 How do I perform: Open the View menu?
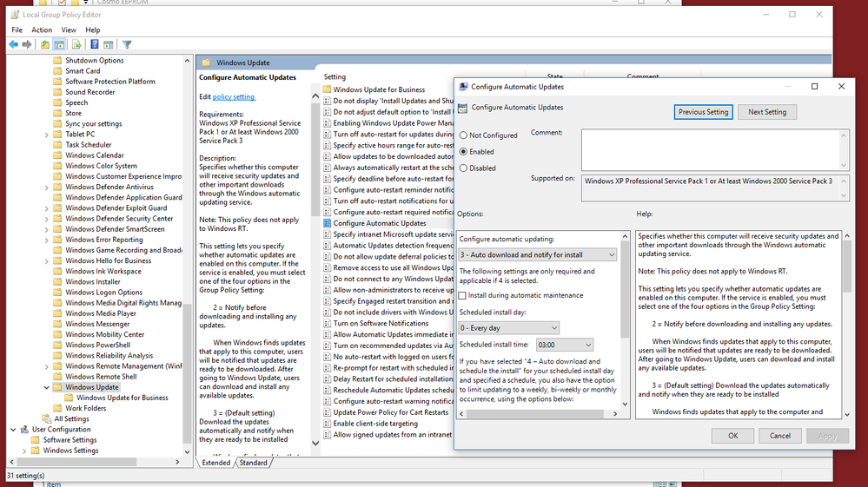[69, 30]
